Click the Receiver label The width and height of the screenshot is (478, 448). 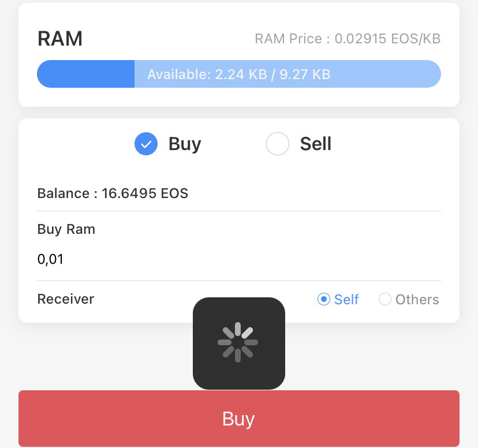(x=66, y=299)
